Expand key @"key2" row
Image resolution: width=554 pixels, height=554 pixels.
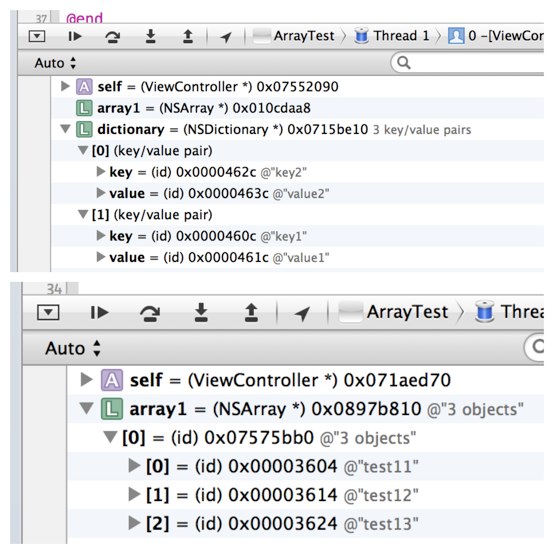pos(101,172)
